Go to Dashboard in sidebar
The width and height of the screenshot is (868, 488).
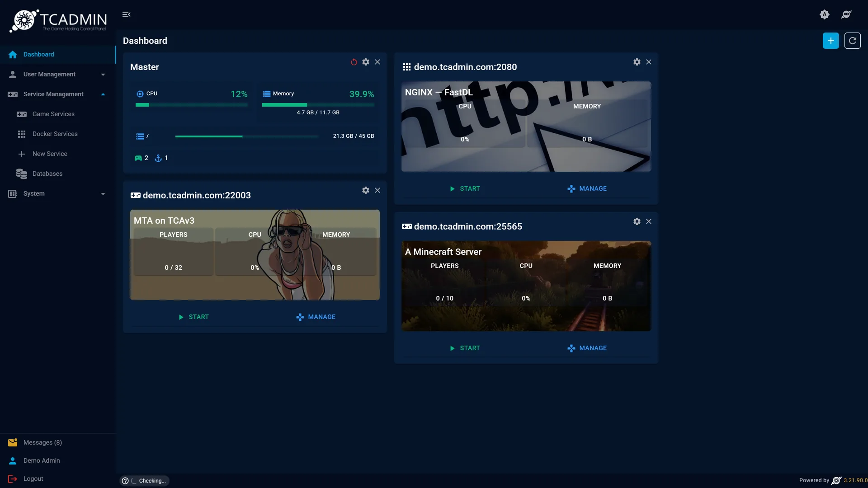point(57,54)
